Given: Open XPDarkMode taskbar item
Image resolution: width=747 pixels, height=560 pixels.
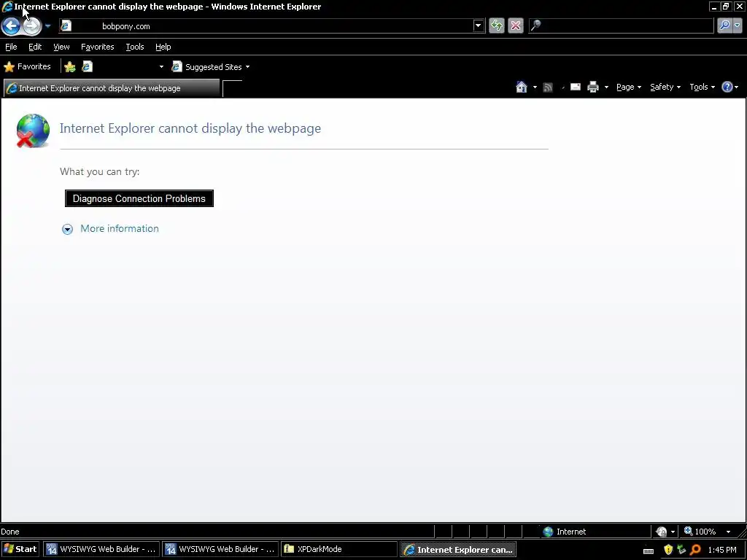Looking at the screenshot, I should coord(339,549).
